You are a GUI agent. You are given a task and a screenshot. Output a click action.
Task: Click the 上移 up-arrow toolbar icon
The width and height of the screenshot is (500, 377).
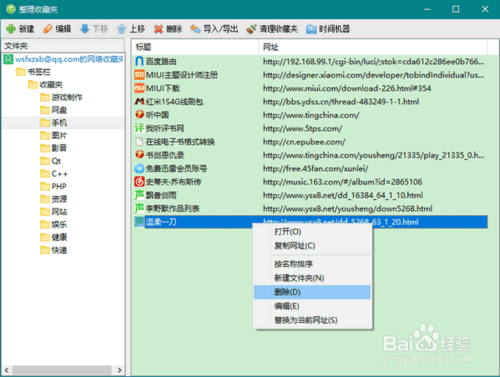pos(122,29)
